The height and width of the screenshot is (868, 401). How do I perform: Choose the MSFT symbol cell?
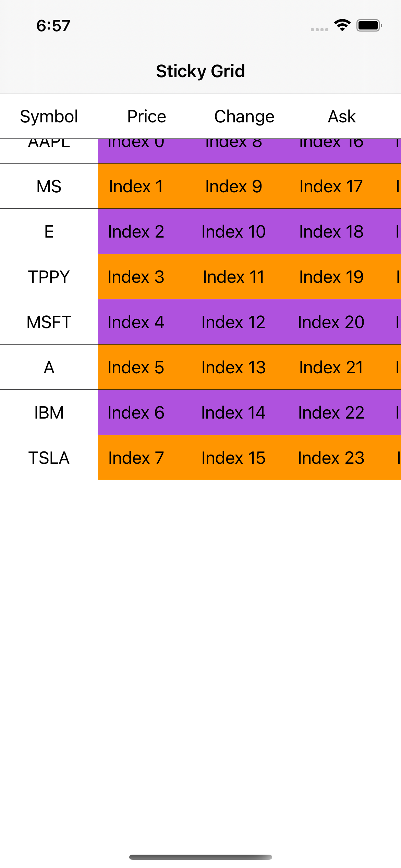(49, 322)
